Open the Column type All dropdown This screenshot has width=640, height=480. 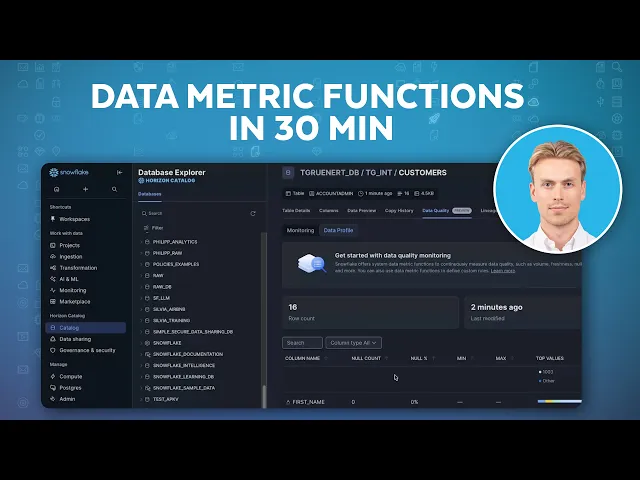tap(353, 343)
